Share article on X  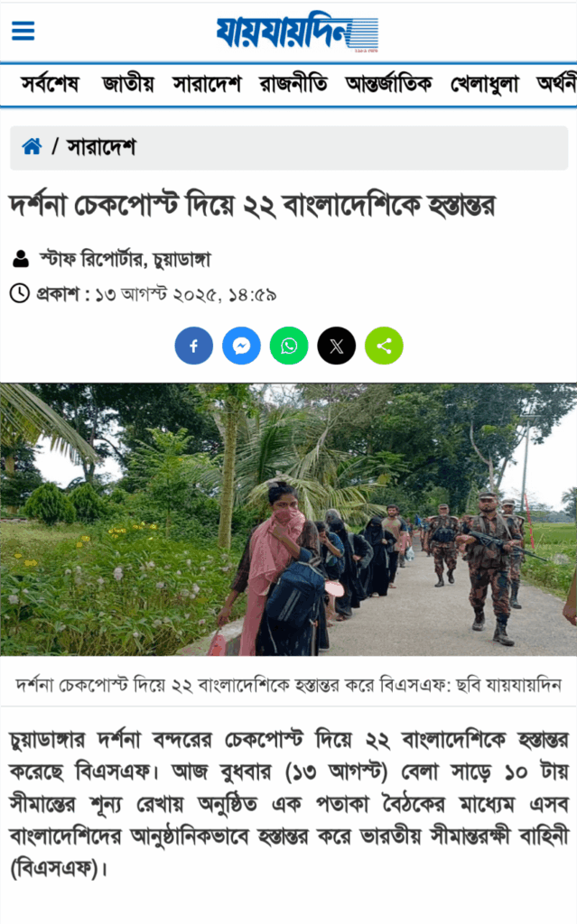(336, 346)
